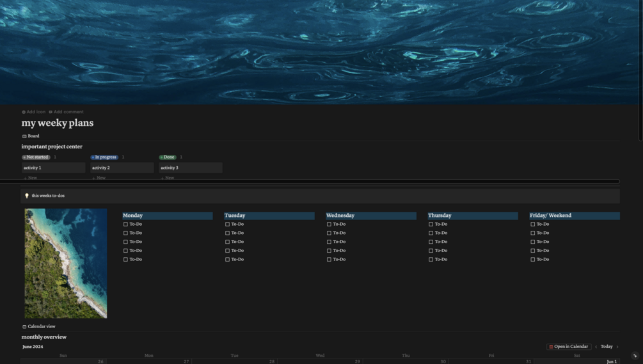Open the Done group tag
The width and height of the screenshot is (643, 364).
[168, 157]
